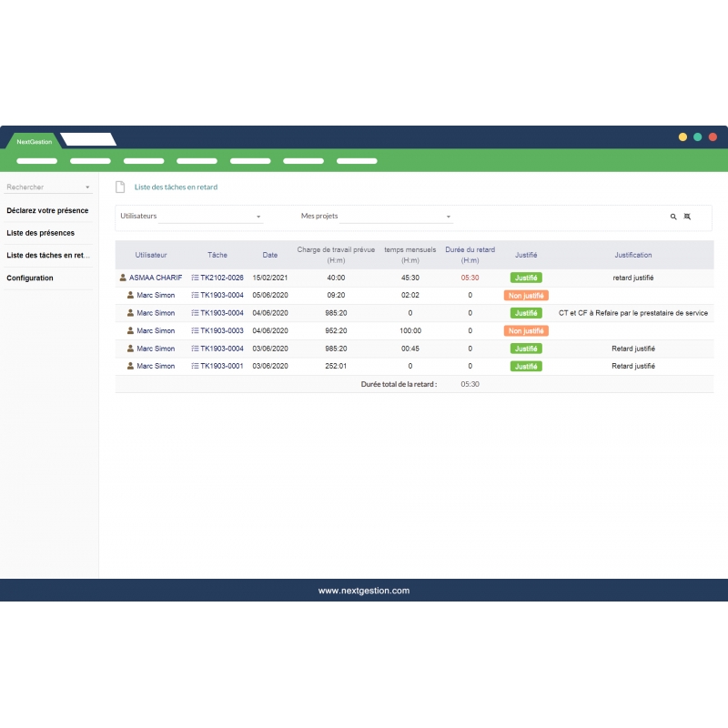Click task list icon for TK2102-0026
728x728 pixels.
tap(195, 278)
